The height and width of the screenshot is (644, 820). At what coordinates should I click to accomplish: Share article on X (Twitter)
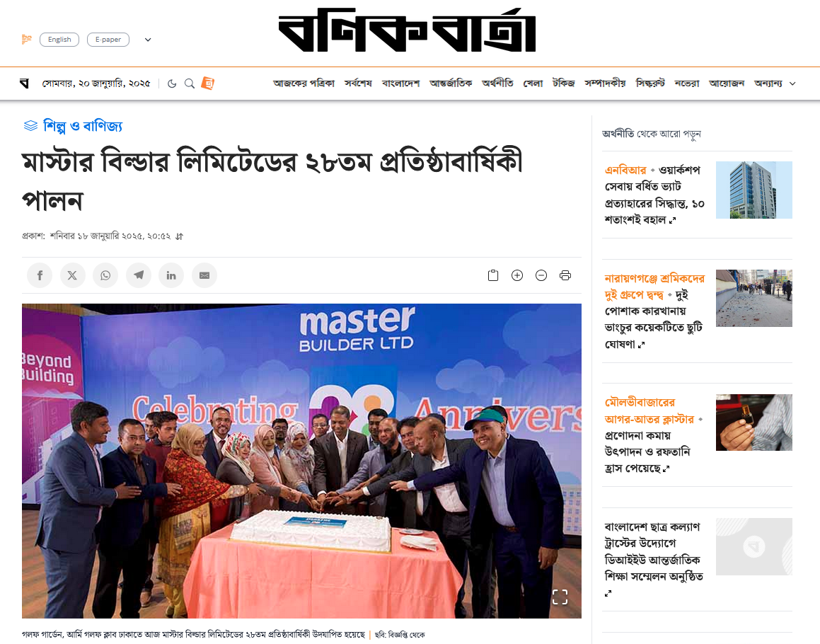pyautogui.click(x=73, y=275)
